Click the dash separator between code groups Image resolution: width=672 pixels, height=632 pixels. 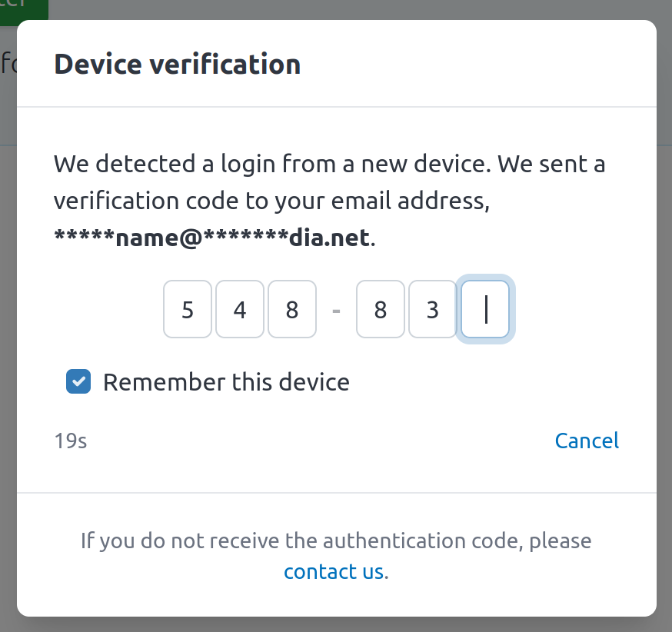pyautogui.click(x=336, y=310)
